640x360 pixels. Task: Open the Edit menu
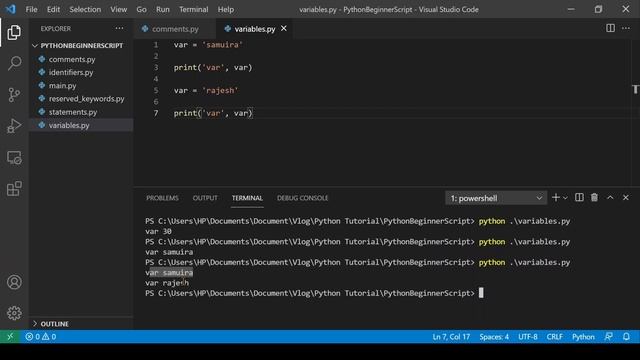(x=53, y=9)
